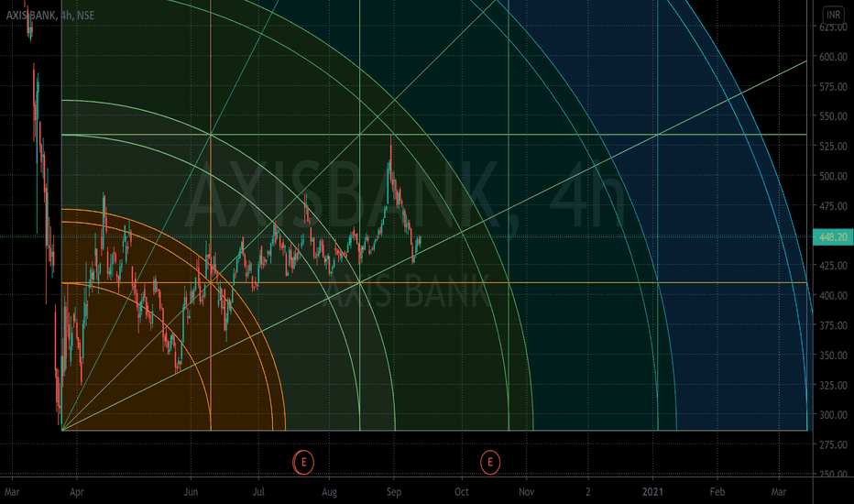
Task: Click the current price label 448.20
Action: point(833,237)
